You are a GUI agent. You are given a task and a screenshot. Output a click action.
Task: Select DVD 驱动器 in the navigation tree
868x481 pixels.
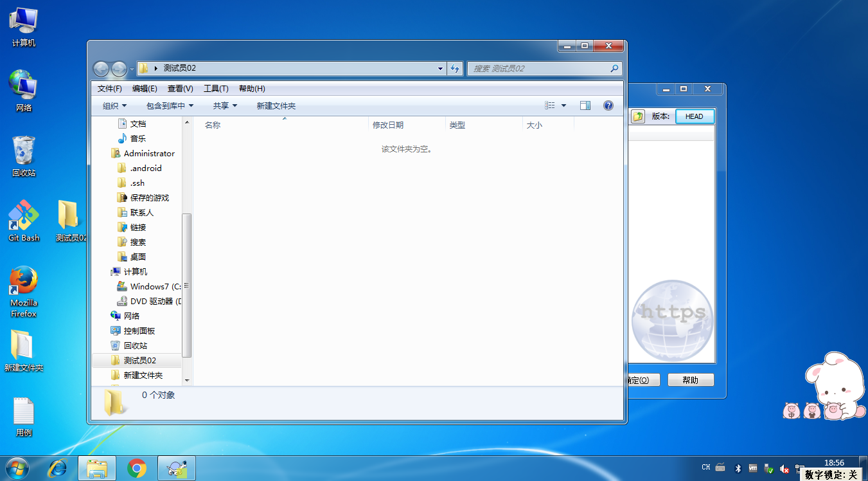coord(149,301)
